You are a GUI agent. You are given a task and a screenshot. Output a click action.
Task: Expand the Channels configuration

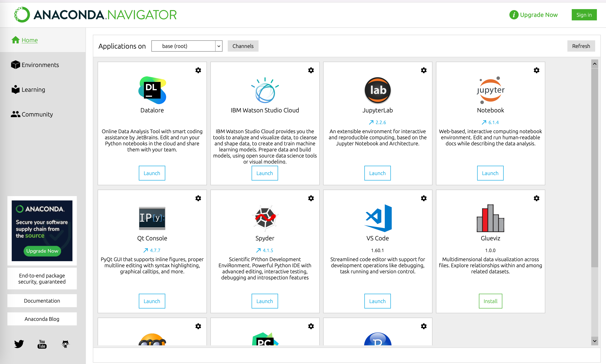click(x=242, y=46)
